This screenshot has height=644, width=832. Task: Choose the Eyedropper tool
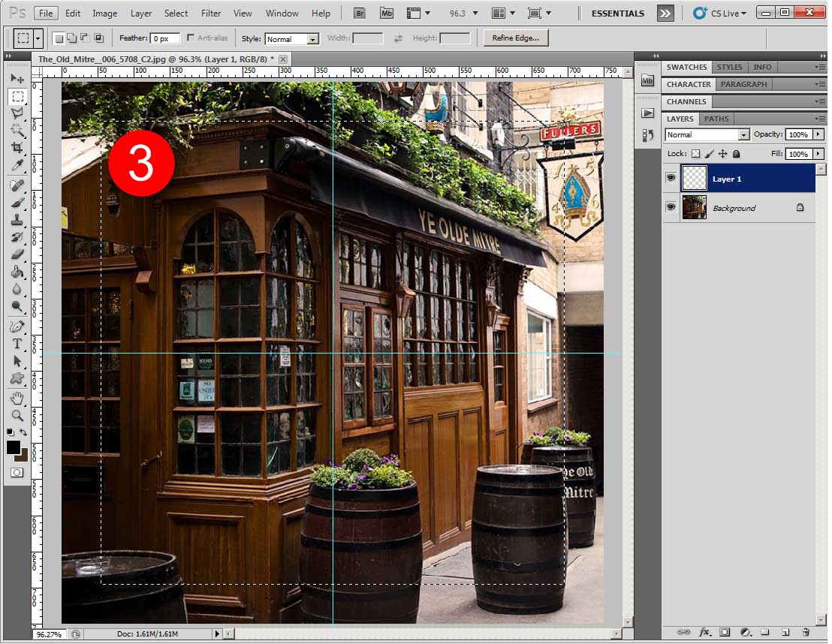[17, 166]
